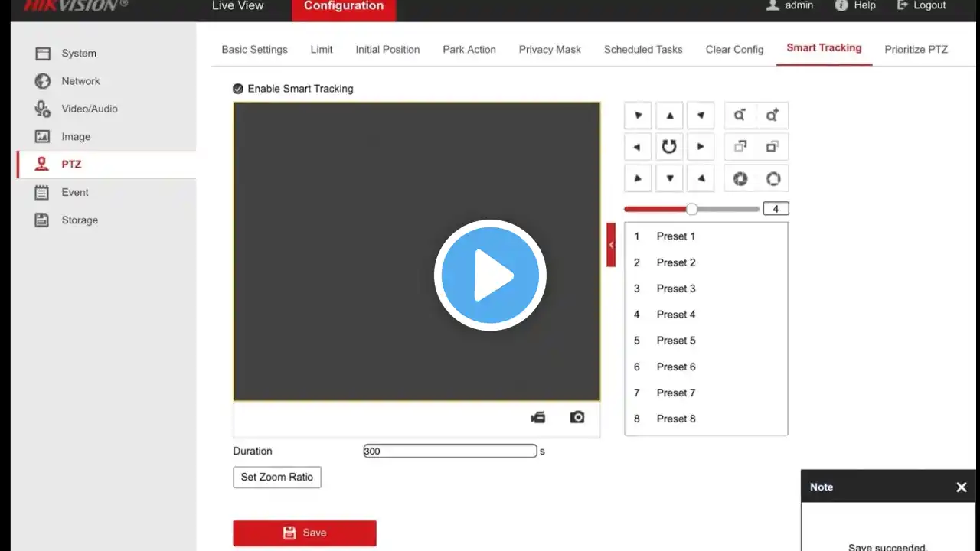
Task: Select the PTZ section in sidebar
Action: [x=106, y=165]
